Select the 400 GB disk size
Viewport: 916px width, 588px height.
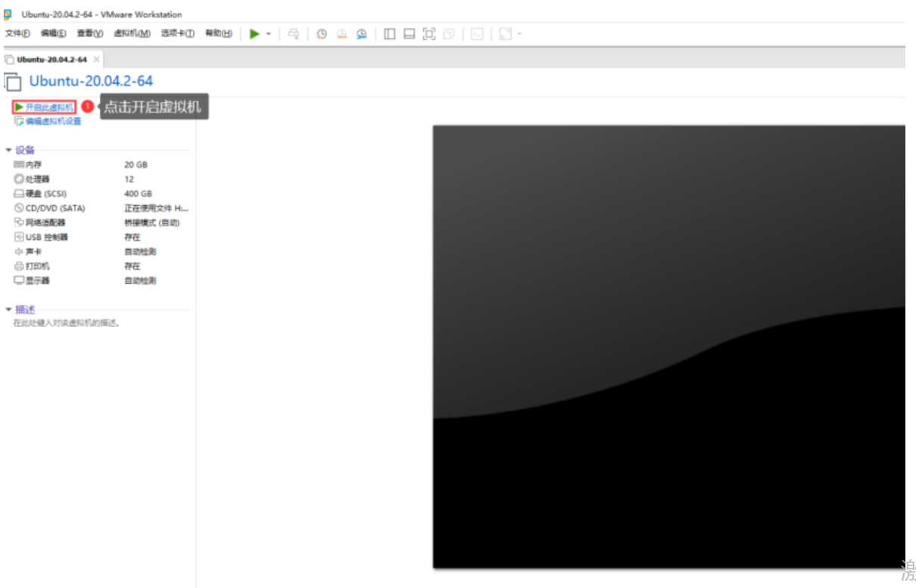click(138, 194)
